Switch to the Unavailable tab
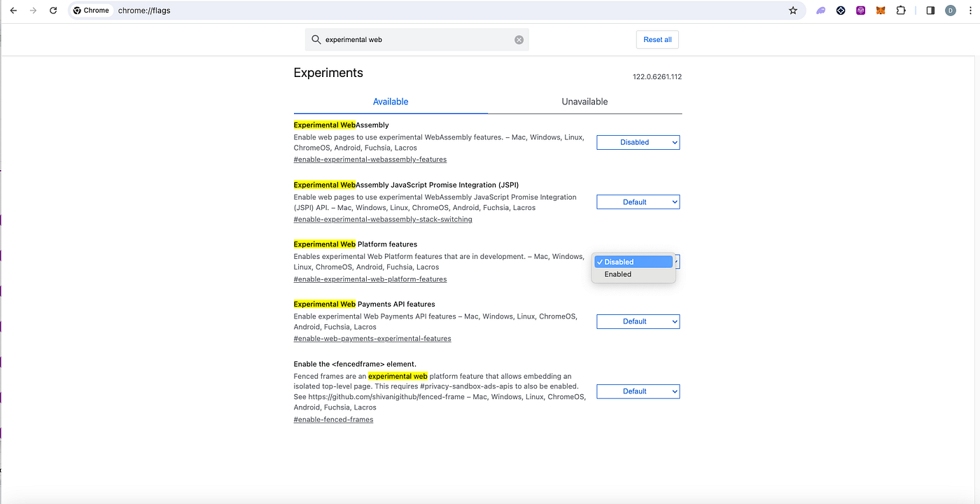Viewport: 980px width, 504px height. point(584,101)
